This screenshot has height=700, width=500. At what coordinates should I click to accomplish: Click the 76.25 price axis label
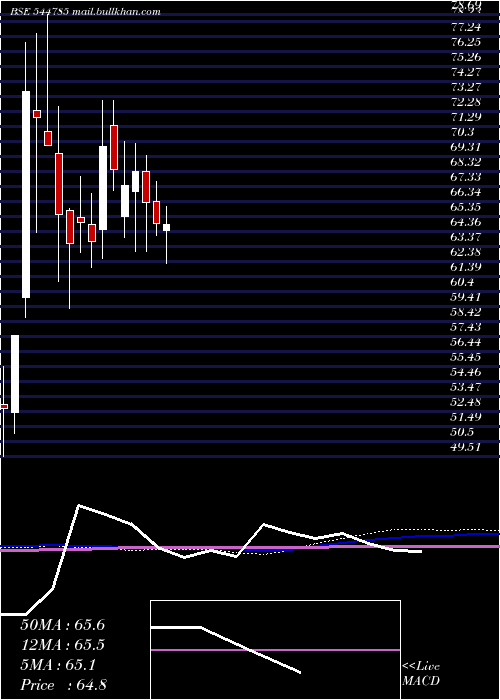(466, 42)
